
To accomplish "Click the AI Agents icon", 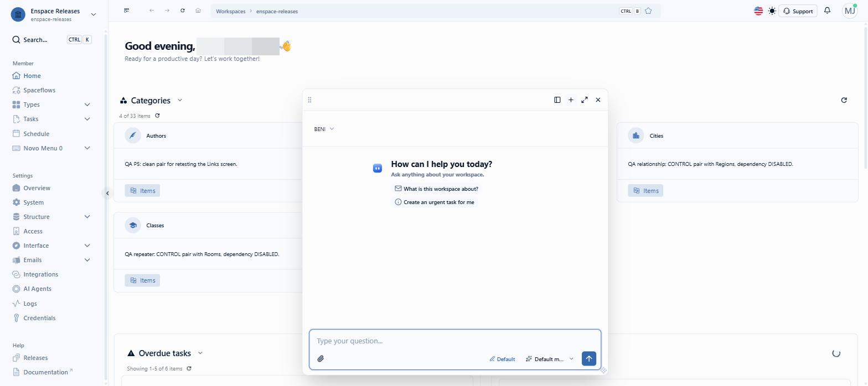I will click(x=17, y=289).
